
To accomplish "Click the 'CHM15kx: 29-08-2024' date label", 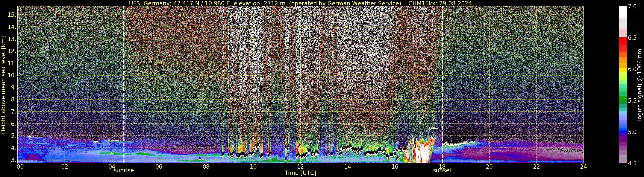I will (x=440, y=3).
